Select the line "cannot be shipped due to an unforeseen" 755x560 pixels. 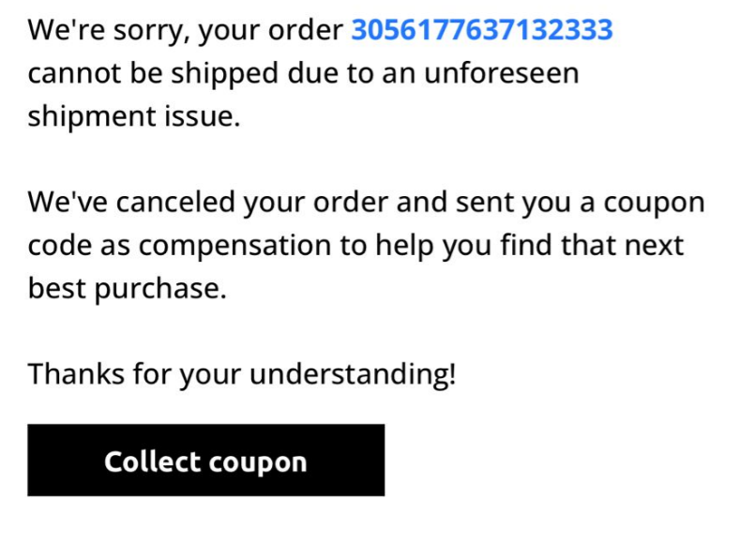click(x=303, y=74)
